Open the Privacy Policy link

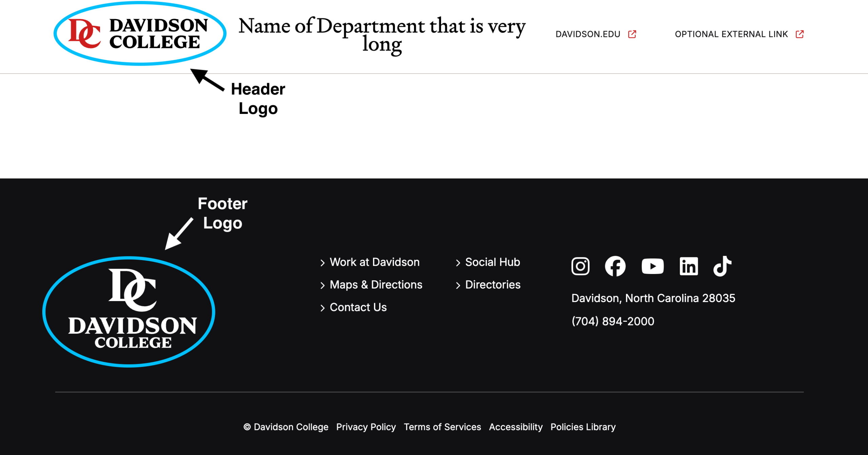(366, 427)
